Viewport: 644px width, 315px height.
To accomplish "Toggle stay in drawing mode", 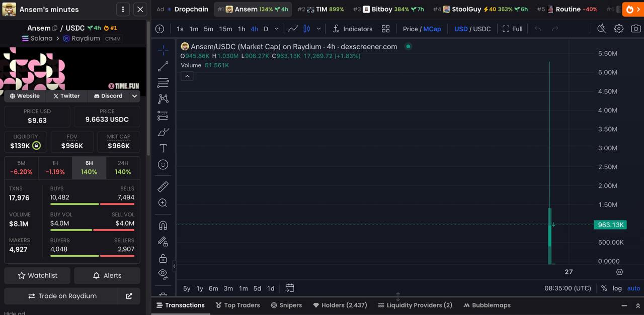I will (x=163, y=242).
